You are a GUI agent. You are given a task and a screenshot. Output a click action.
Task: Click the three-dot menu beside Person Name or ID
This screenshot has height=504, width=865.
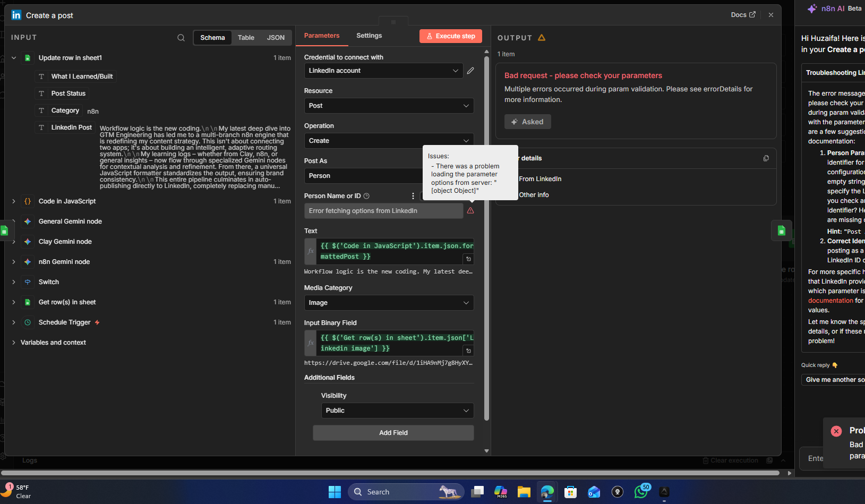(413, 196)
